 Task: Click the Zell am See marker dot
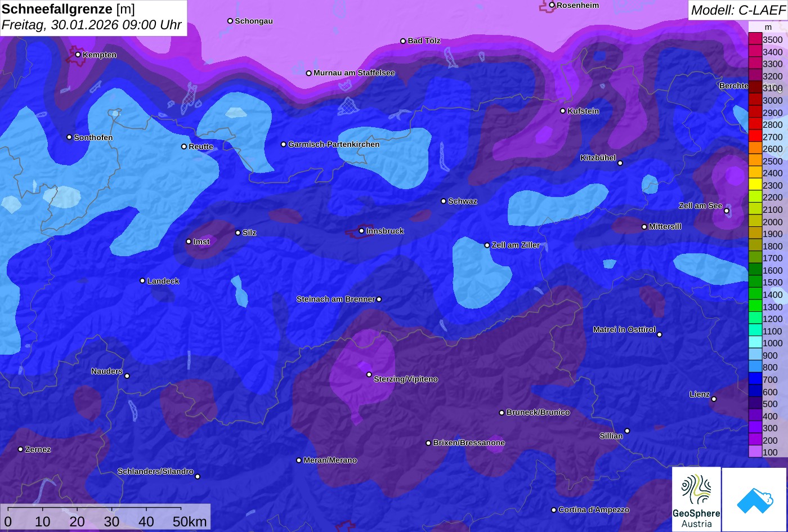pyautogui.click(x=727, y=211)
